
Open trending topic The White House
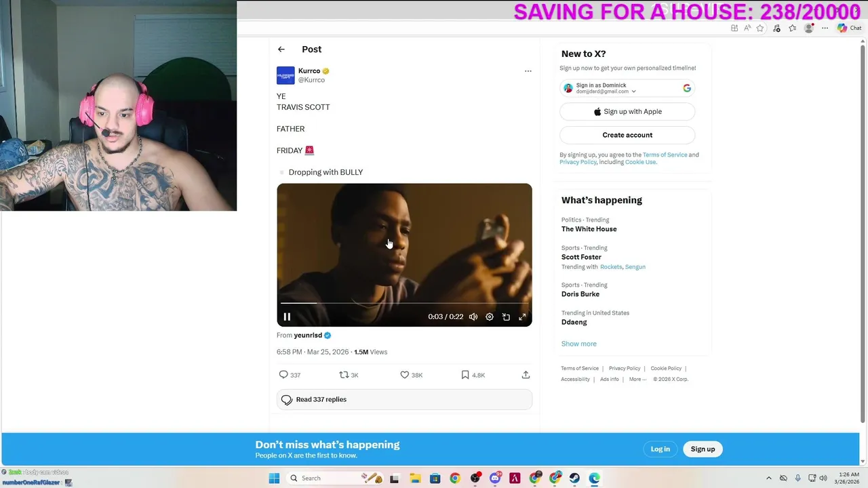coord(589,229)
